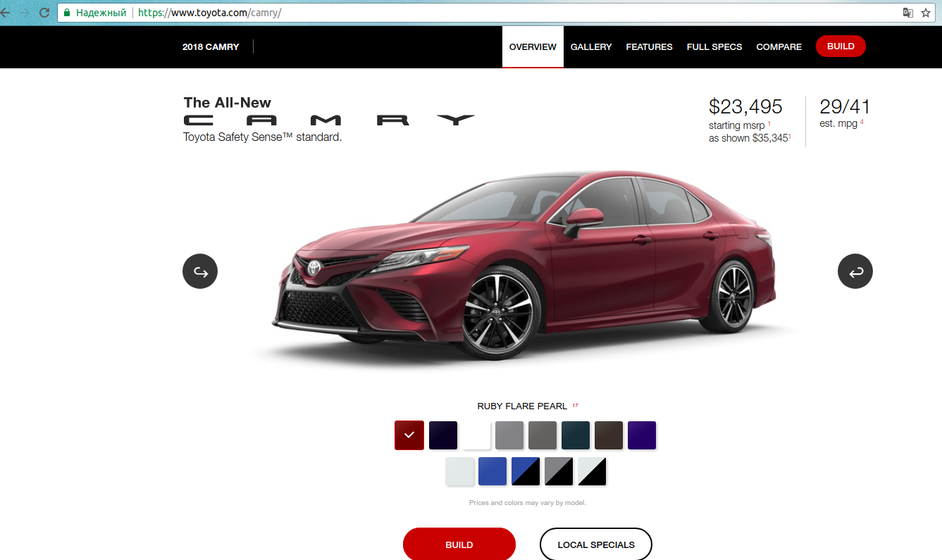Open the COMPARE tab
Image resolution: width=942 pixels, height=560 pixels.
(x=779, y=47)
